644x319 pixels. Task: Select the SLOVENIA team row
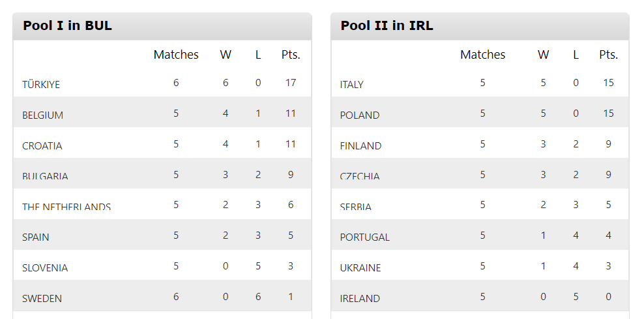pyautogui.click(x=162, y=265)
